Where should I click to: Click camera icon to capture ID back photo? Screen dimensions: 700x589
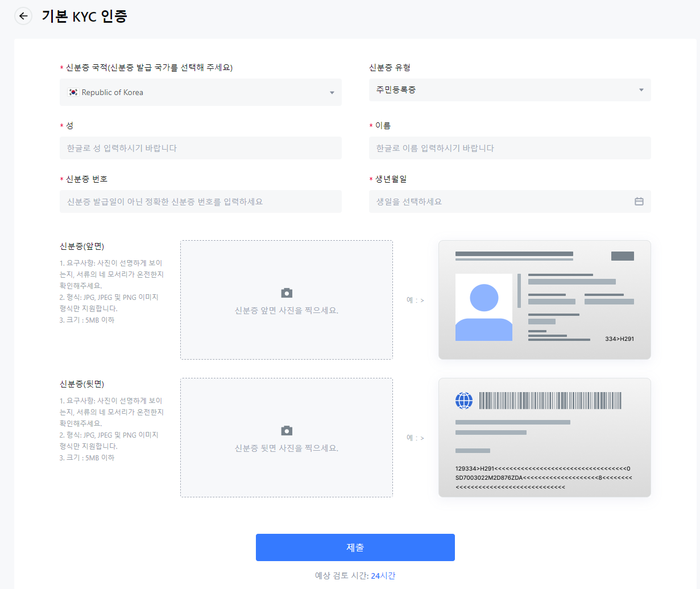pyautogui.click(x=286, y=430)
